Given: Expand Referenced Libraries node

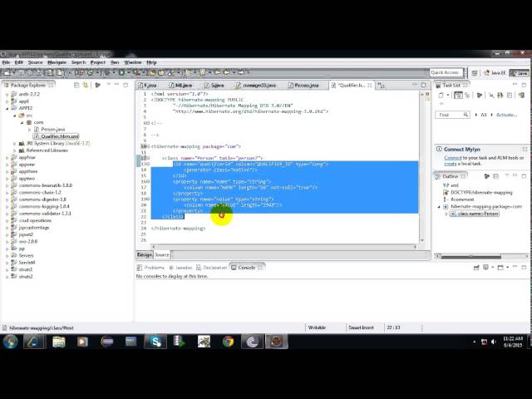Looking at the screenshot, I should (15, 150).
